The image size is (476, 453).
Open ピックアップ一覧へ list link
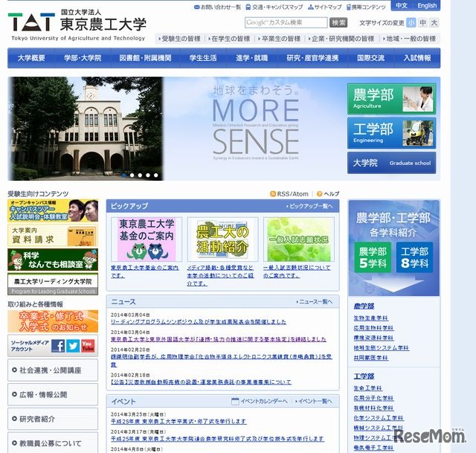pos(309,206)
